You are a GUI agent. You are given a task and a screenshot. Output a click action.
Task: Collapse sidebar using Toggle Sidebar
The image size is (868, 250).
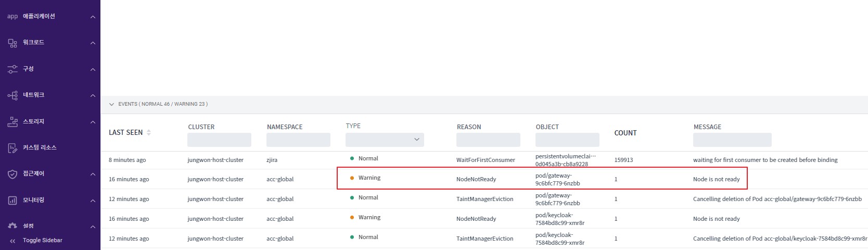(x=36, y=241)
